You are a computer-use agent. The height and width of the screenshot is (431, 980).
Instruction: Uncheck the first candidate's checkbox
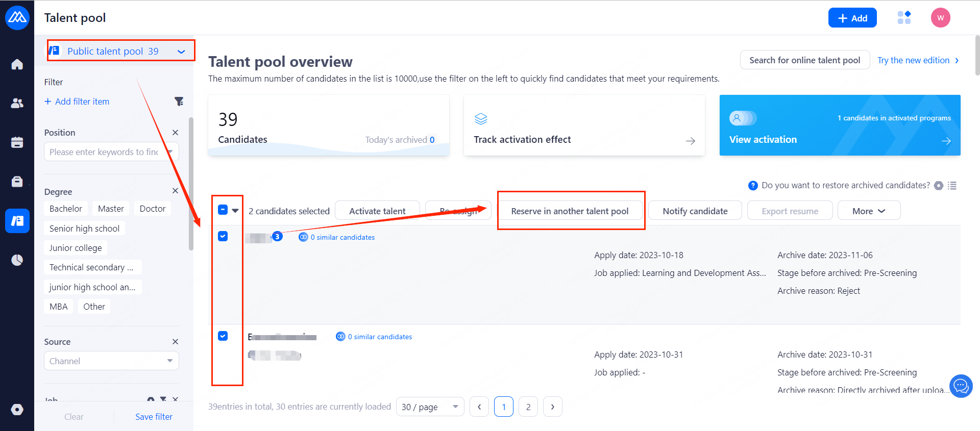tap(223, 236)
